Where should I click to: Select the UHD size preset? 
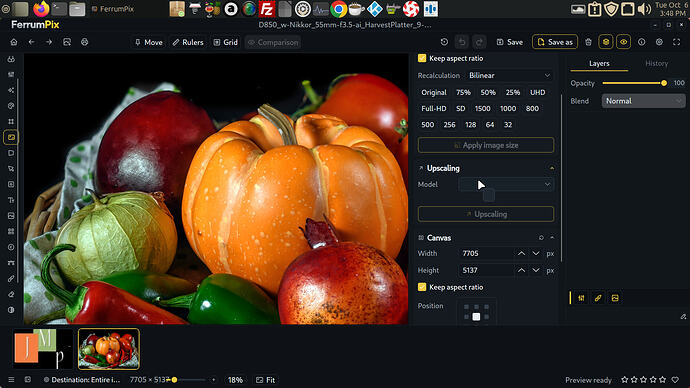click(537, 92)
